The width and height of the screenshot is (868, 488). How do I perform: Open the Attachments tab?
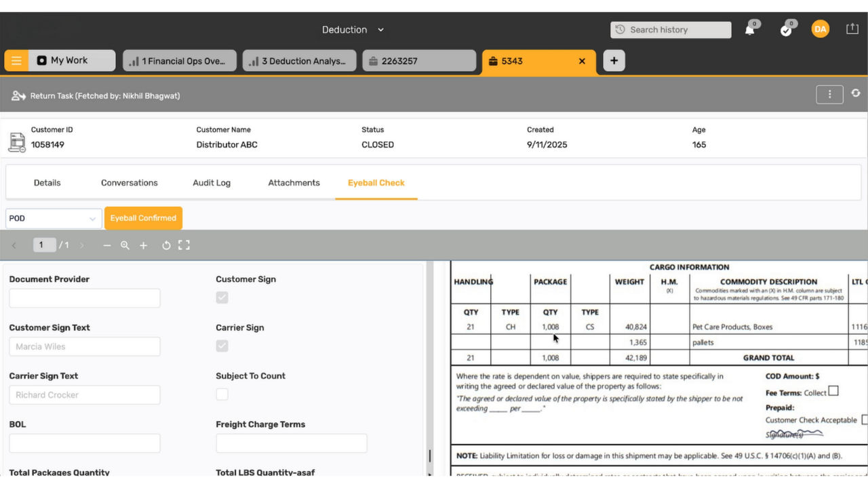[x=294, y=183]
